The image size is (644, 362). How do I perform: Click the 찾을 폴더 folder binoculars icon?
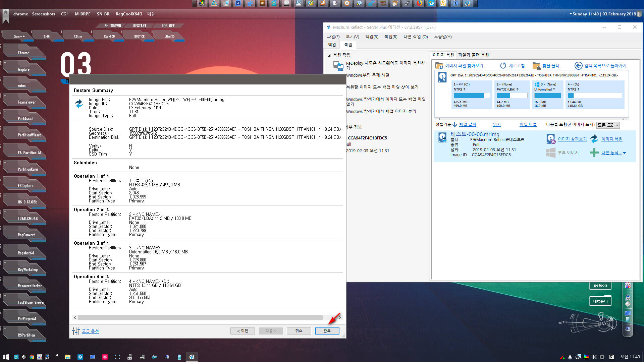(x=536, y=66)
